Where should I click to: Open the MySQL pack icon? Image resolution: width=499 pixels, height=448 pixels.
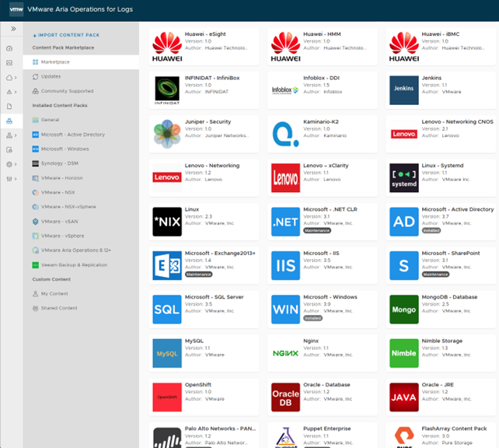click(x=167, y=353)
